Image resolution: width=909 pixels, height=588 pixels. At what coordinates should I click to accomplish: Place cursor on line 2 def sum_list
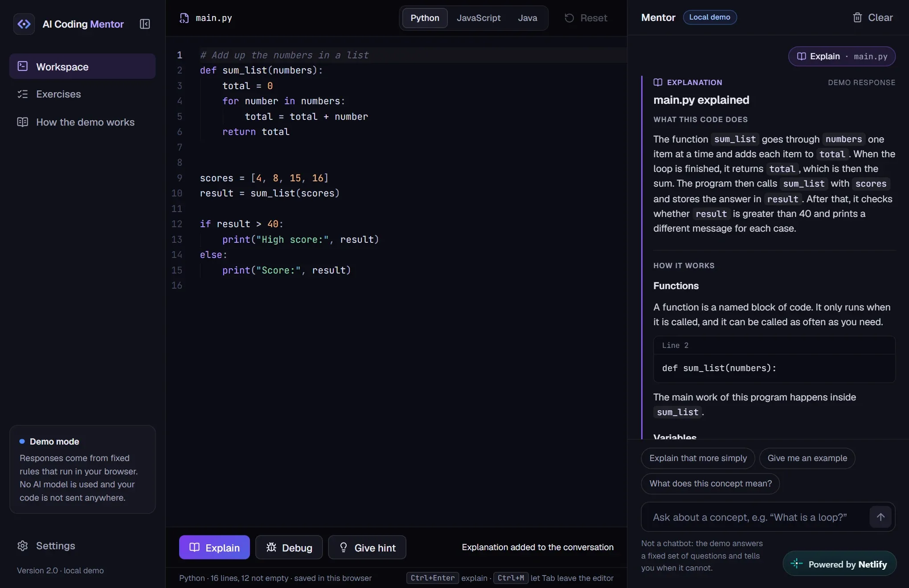262,70
